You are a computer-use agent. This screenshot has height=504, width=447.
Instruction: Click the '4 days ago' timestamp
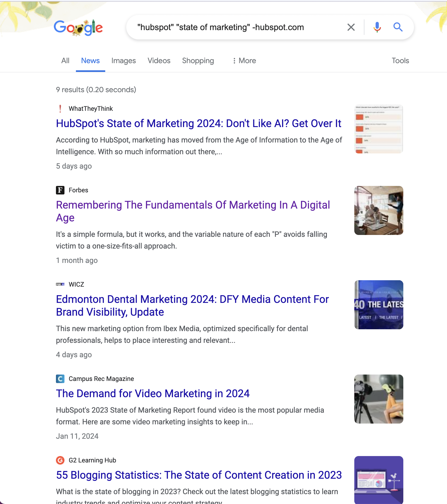click(x=74, y=355)
